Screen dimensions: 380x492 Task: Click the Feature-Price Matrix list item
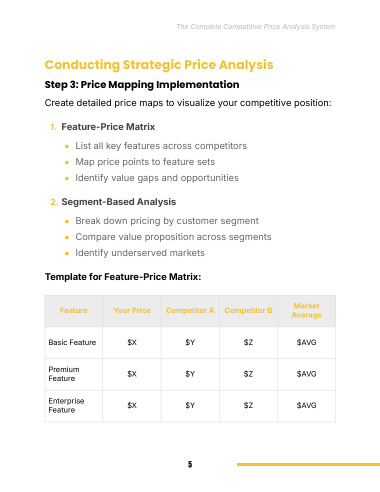(108, 127)
